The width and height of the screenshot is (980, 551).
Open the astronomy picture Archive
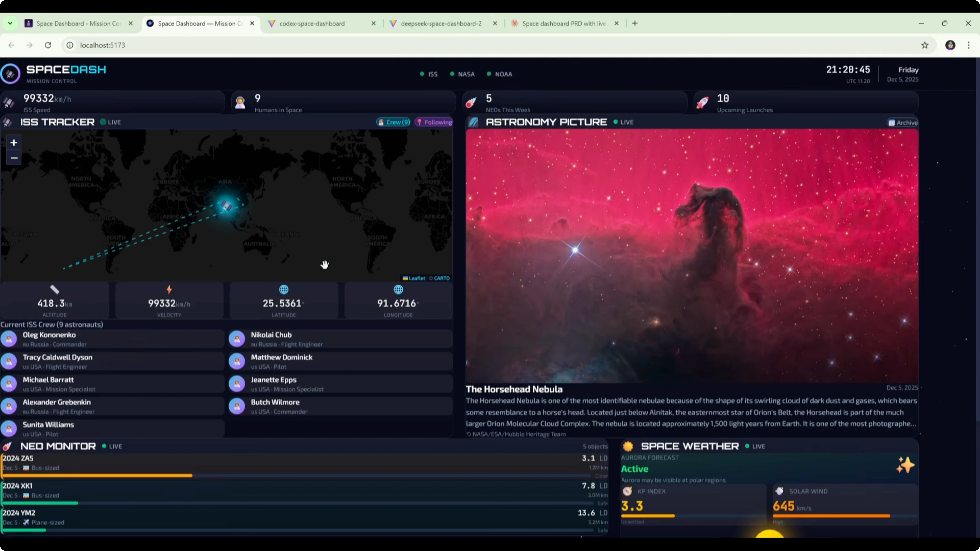903,122
